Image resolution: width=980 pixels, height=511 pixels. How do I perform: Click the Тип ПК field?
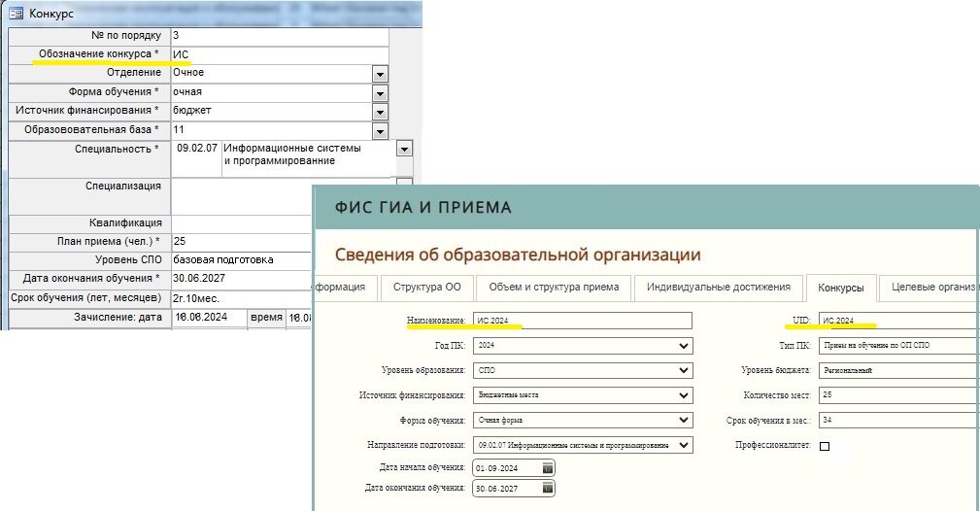(x=898, y=345)
